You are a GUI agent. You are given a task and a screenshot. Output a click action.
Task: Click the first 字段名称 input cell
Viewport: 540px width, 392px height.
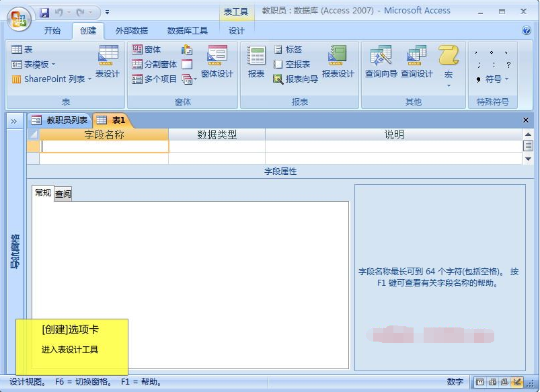pos(104,146)
